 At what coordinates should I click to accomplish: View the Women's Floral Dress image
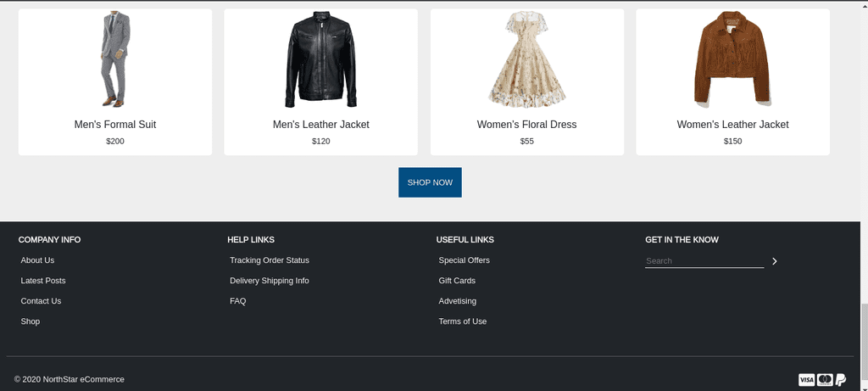click(x=527, y=59)
